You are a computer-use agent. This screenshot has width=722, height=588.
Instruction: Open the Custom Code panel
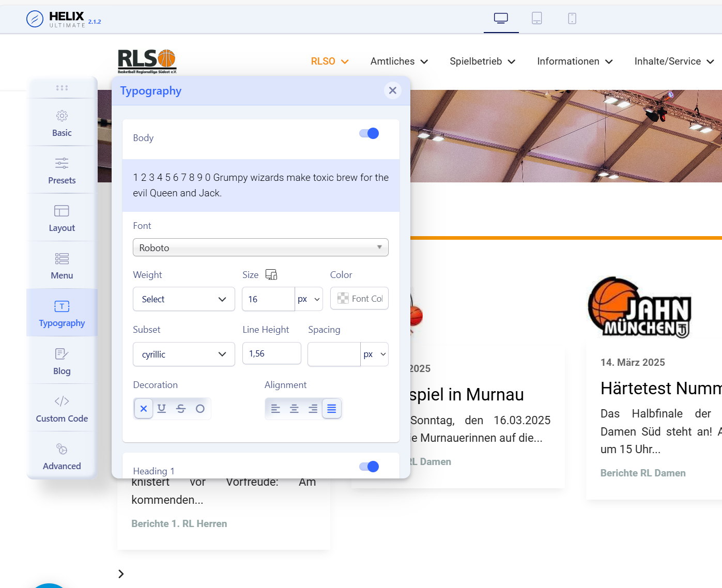[x=62, y=409]
